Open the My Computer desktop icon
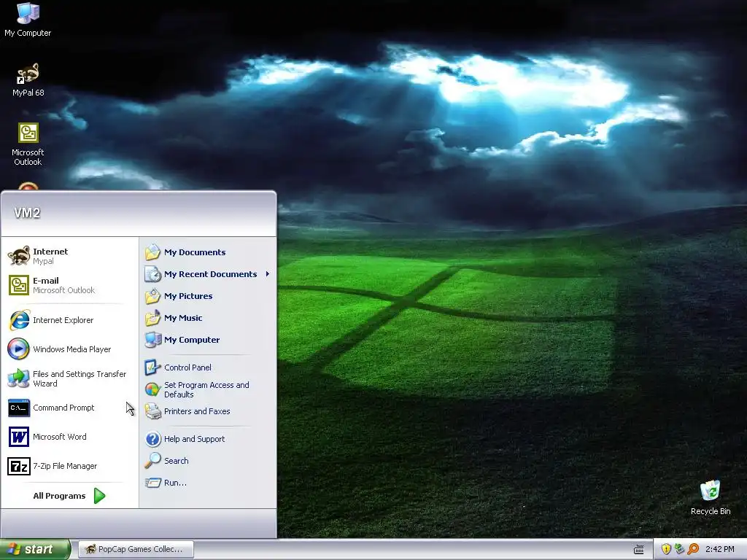The height and width of the screenshot is (560, 747). pyautogui.click(x=28, y=19)
